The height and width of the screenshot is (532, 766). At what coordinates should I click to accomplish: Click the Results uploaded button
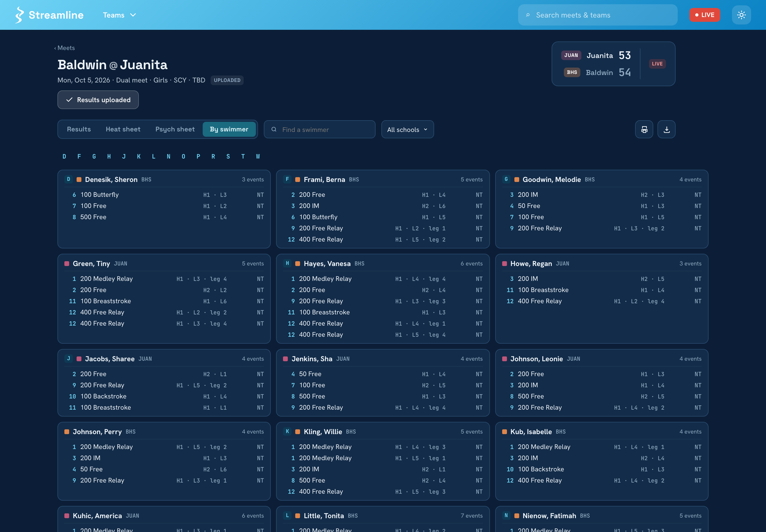(x=98, y=100)
